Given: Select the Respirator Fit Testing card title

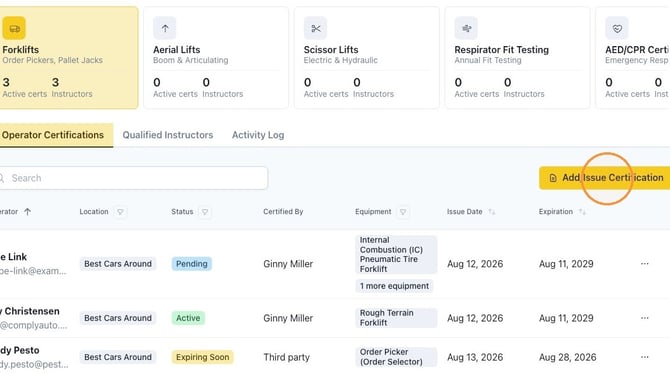Looking at the screenshot, I should 502,50.
